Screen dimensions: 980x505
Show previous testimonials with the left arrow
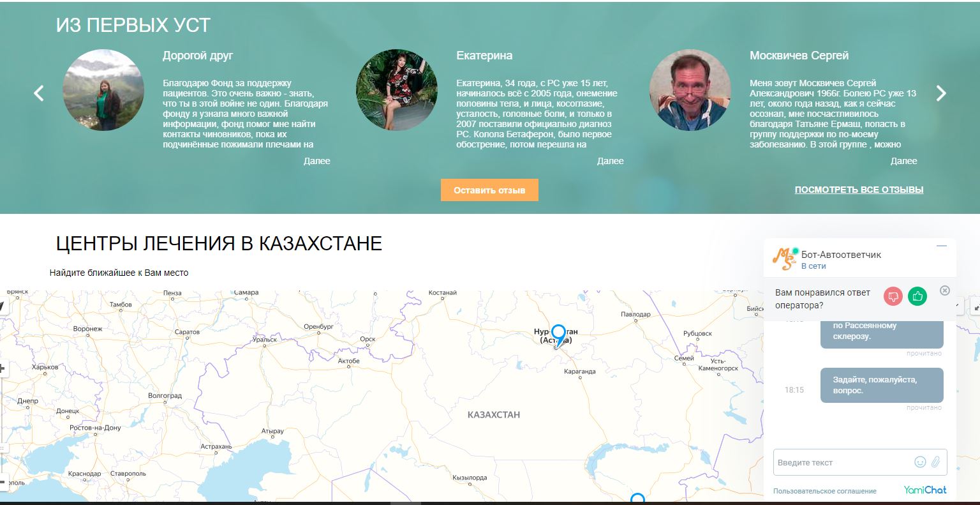(x=39, y=93)
